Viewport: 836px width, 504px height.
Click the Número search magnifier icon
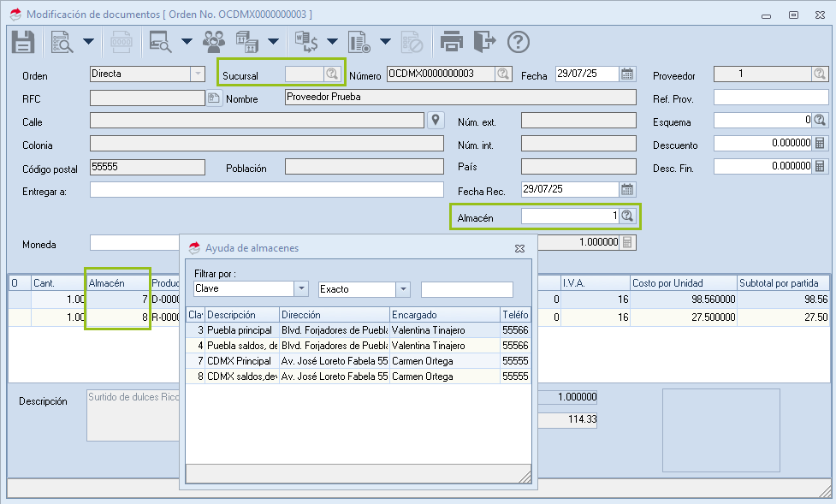point(504,74)
